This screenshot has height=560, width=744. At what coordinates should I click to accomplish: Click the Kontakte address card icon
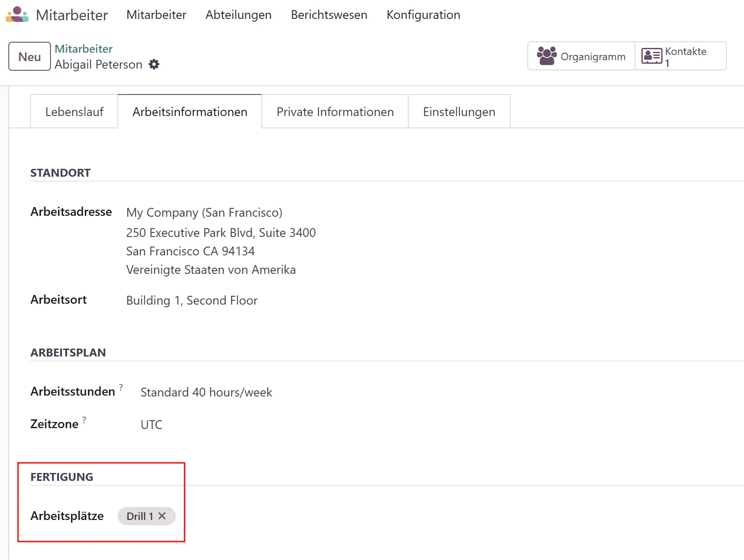point(651,56)
